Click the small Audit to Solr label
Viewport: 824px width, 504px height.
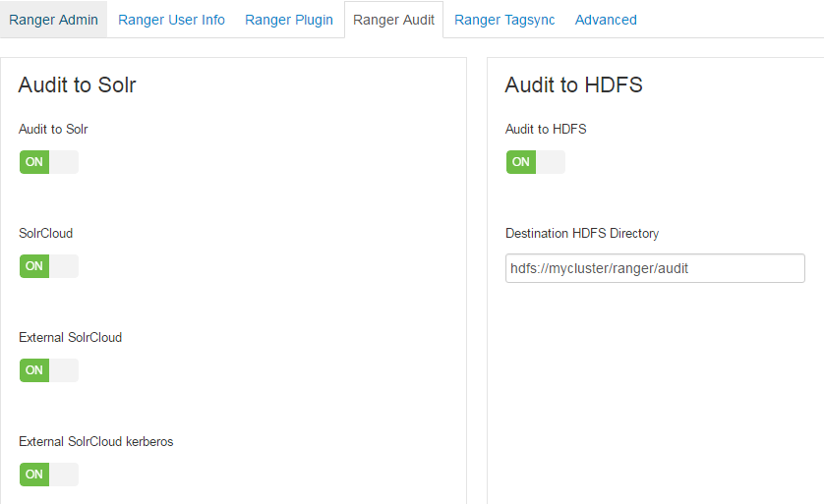coord(53,129)
